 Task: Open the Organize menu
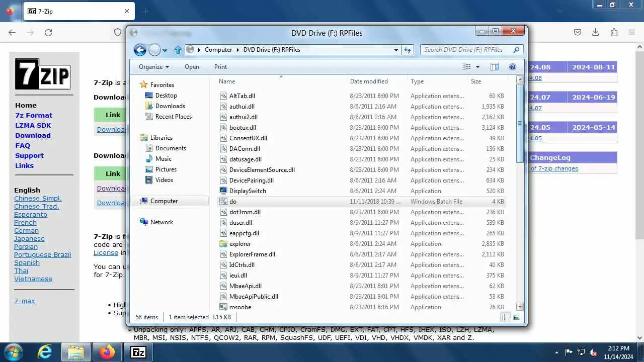tap(154, 67)
